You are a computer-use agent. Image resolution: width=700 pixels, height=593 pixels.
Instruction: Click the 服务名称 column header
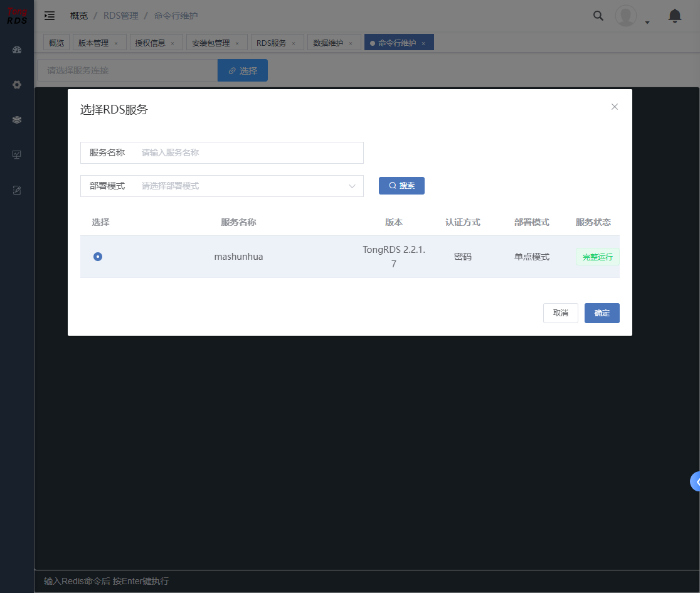pyautogui.click(x=238, y=222)
